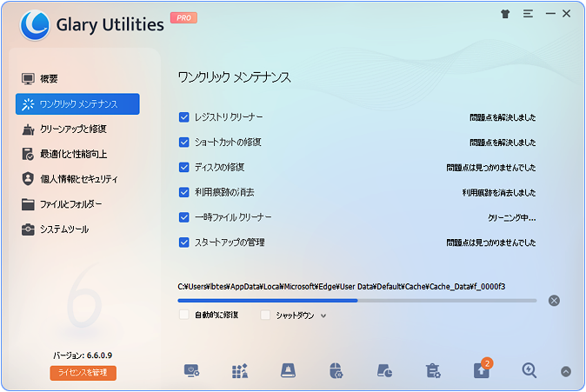Open the disk analysis pie tool icon
This screenshot has height=392, width=586.
(384, 370)
